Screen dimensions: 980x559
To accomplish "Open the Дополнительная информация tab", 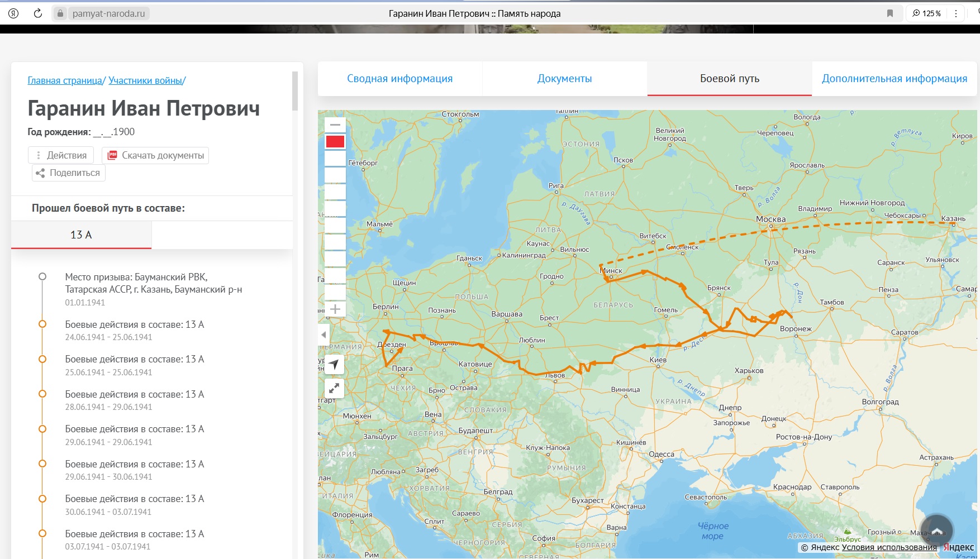I will click(x=895, y=79).
